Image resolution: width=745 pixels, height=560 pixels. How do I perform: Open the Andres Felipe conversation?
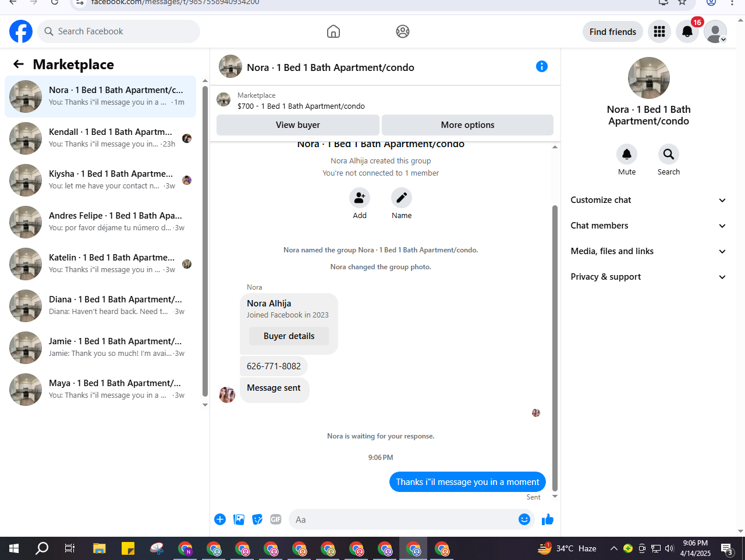(x=100, y=222)
